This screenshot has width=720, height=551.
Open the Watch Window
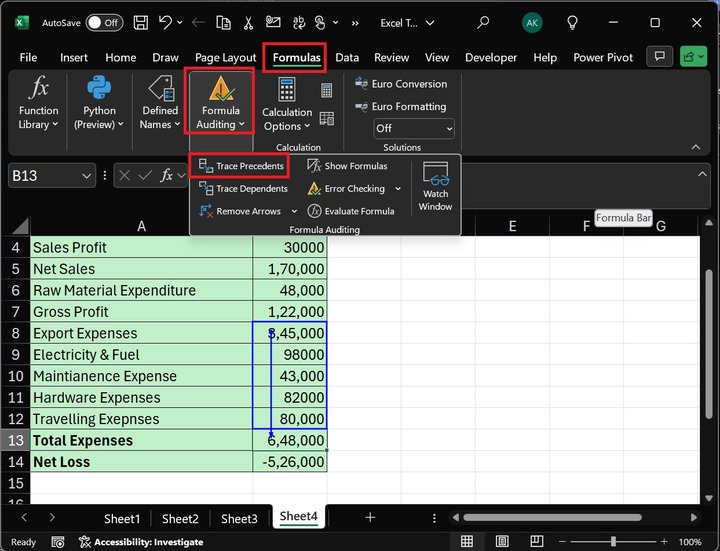(x=435, y=186)
